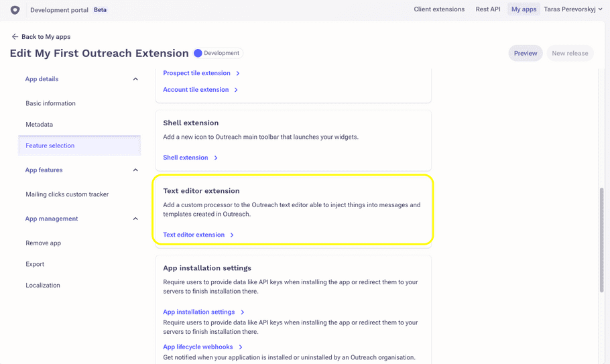This screenshot has height=364, width=610.
Task: Open Rest API in top navigation
Action: [488, 9]
